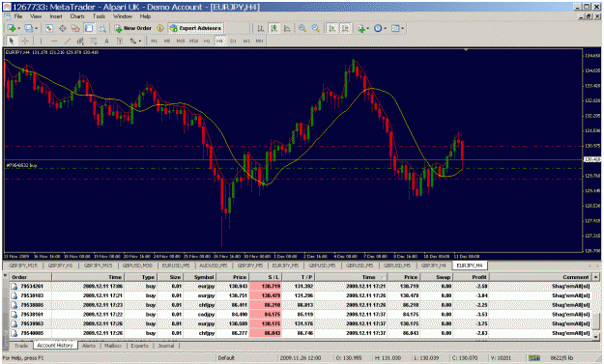Click connection status bars in status bar
This screenshot has width=604, height=364.
(534, 358)
